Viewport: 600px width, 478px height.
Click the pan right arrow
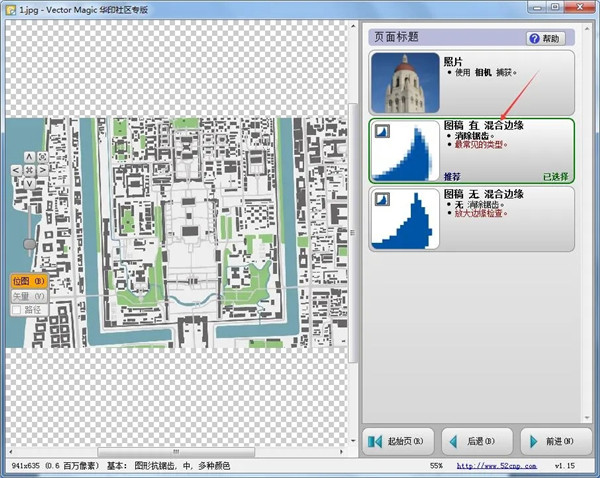(41, 170)
